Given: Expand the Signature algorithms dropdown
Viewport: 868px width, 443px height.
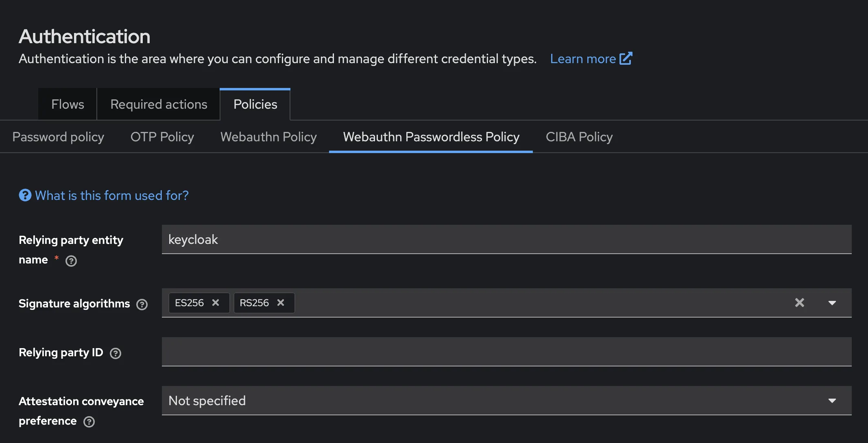Looking at the screenshot, I should pyautogui.click(x=832, y=303).
